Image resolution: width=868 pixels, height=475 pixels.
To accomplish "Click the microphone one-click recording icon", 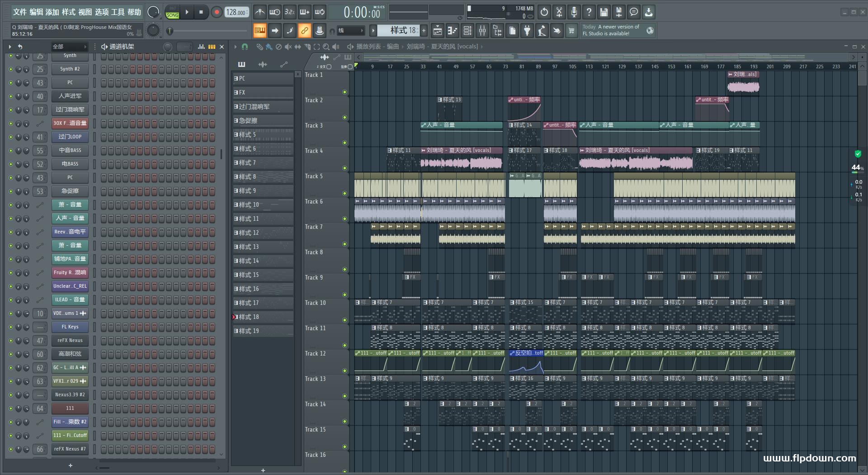I will pyautogui.click(x=574, y=12).
